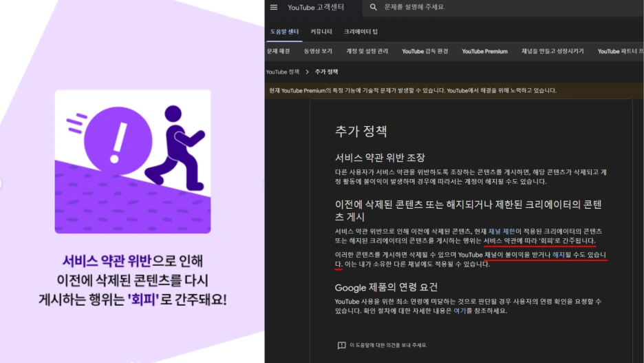Open the 'YouTube Premium' category

click(484, 52)
